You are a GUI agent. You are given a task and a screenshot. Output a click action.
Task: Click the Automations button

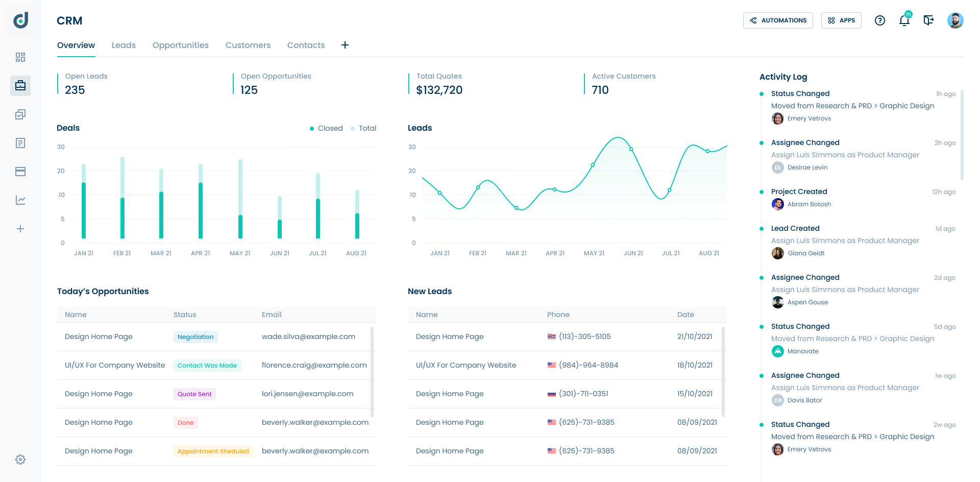[778, 20]
